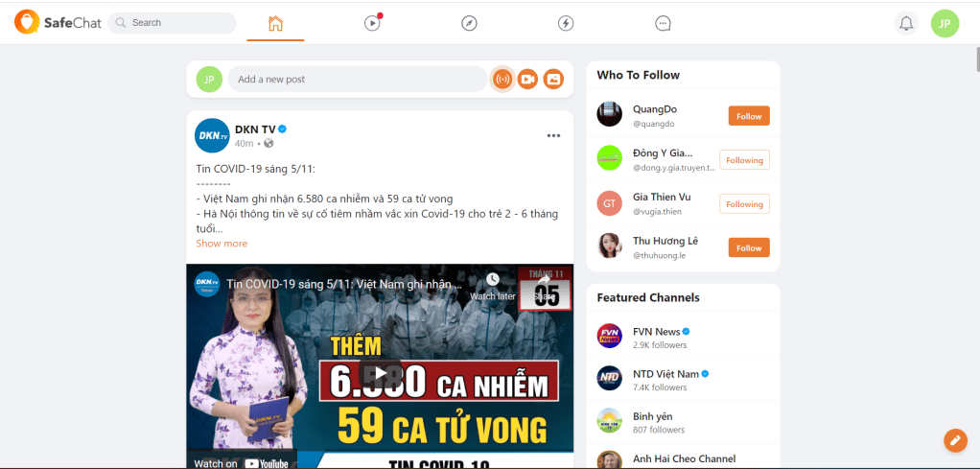
Task: Click the Add a new post field
Action: 357,79
